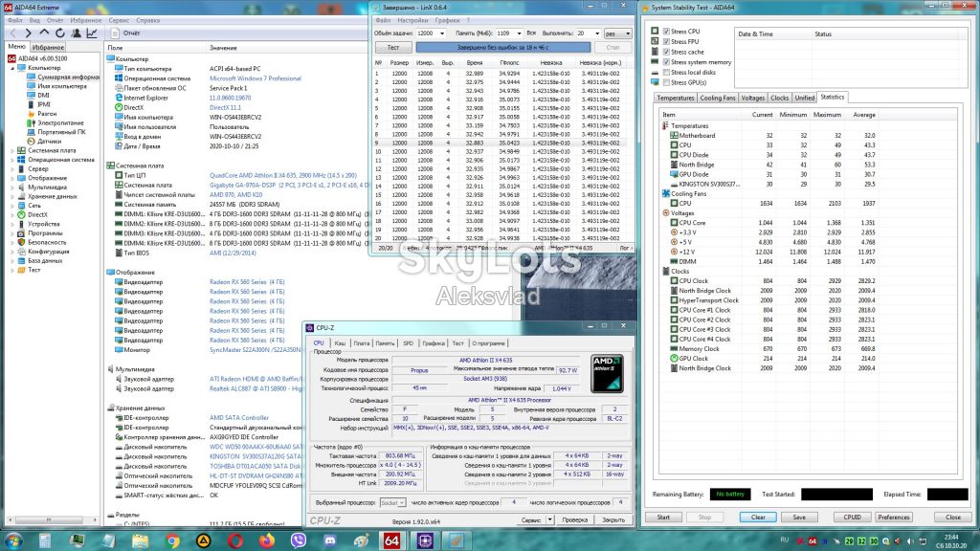
Task: Expand the Мультимедиа tree node
Action: (12, 187)
